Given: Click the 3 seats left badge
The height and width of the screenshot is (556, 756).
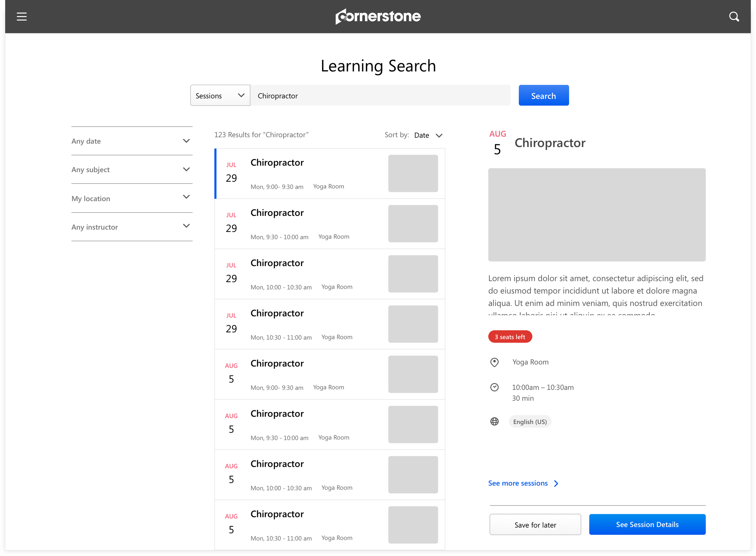Looking at the screenshot, I should click(510, 337).
